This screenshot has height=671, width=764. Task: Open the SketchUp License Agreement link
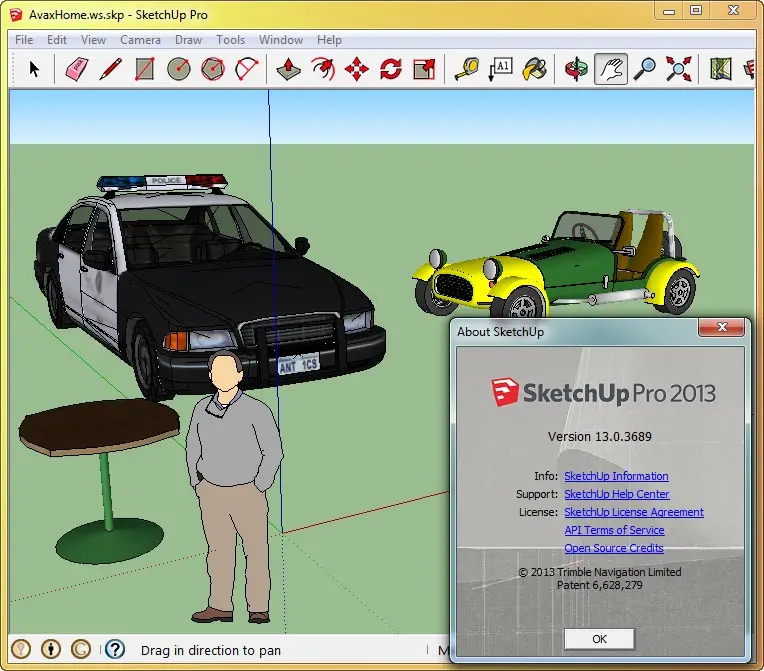coord(634,512)
